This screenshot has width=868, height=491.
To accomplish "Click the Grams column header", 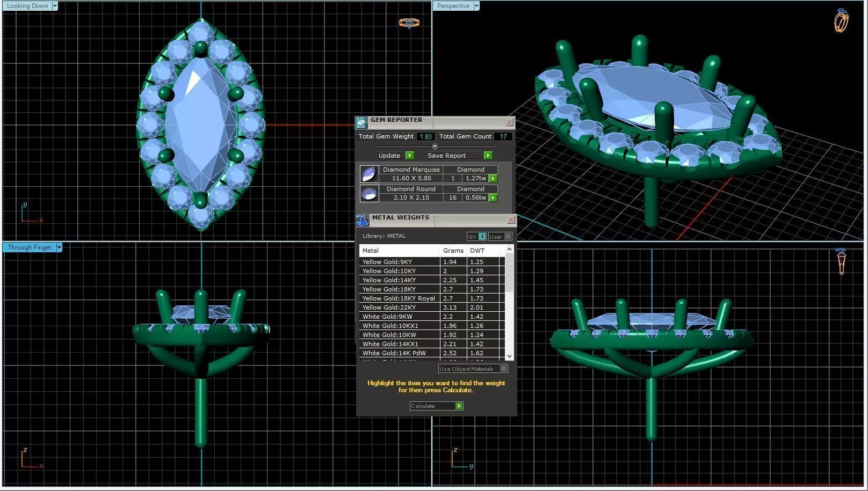I will coord(453,251).
